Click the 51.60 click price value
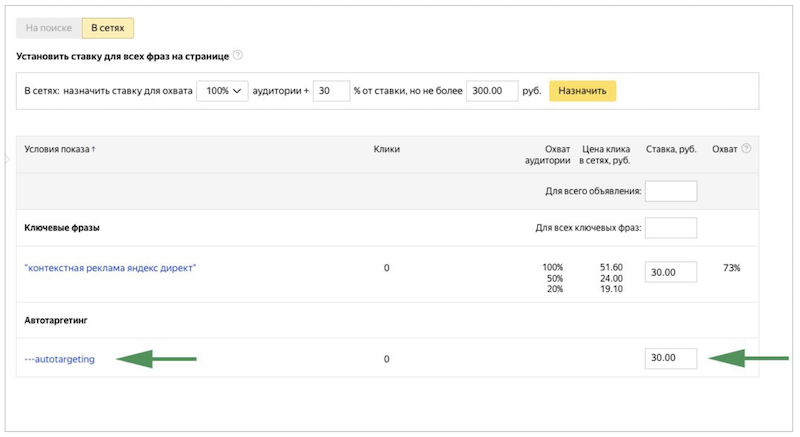This screenshot has width=800, height=437. pos(611,267)
